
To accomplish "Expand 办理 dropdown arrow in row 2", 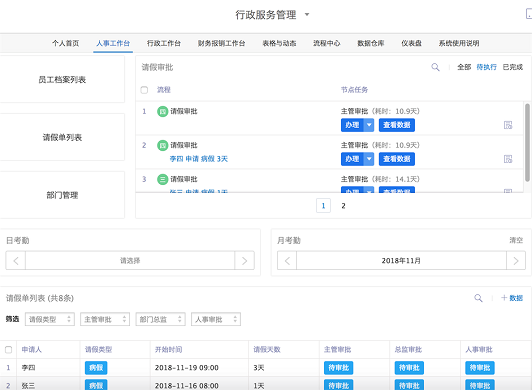I will click(369, 159).
